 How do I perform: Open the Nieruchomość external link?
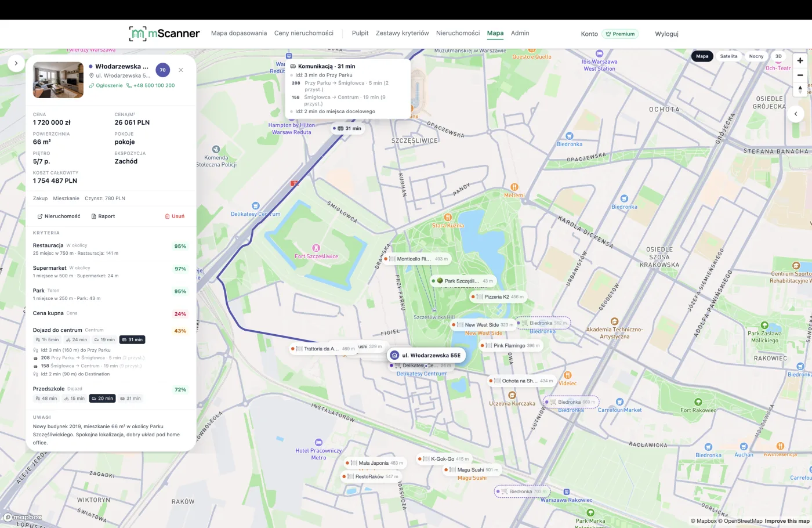59,216
